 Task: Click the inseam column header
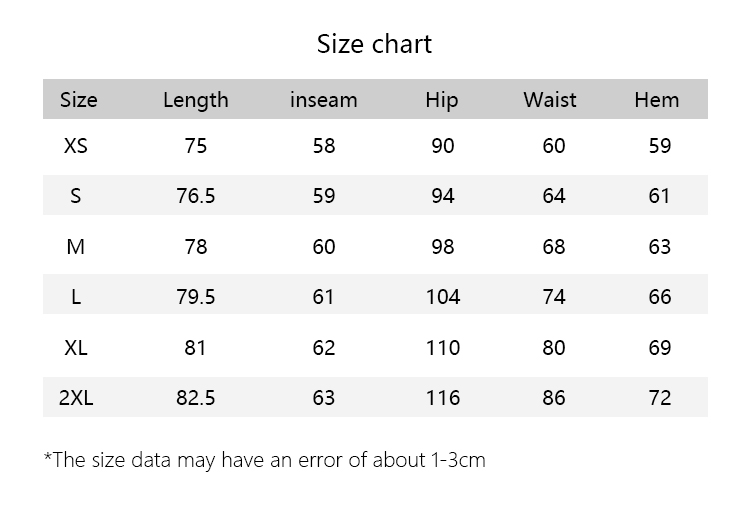324,100
